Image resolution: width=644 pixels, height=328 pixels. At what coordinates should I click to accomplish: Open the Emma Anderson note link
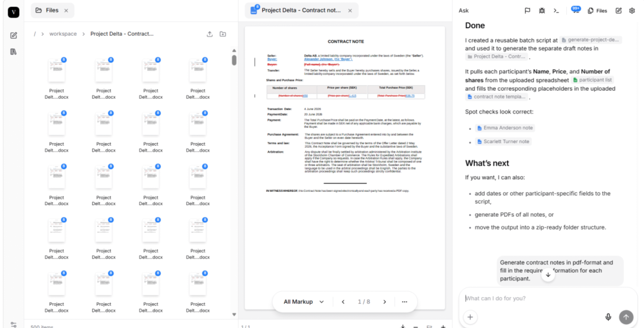(x=508, y=128)
